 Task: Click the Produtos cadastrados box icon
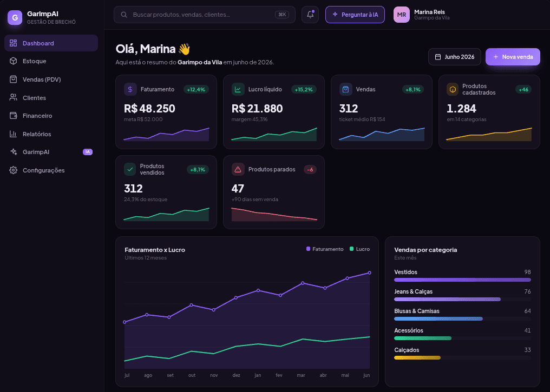coord(453,89)
